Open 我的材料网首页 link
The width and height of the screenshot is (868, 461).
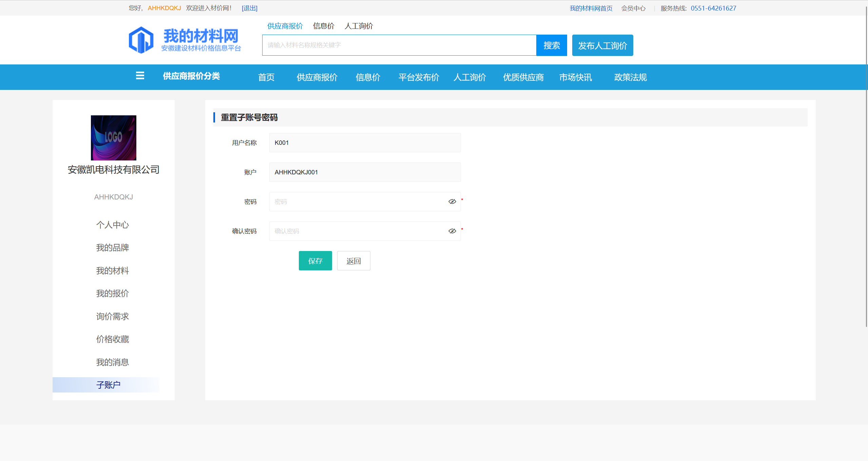[x=591, y=8]
